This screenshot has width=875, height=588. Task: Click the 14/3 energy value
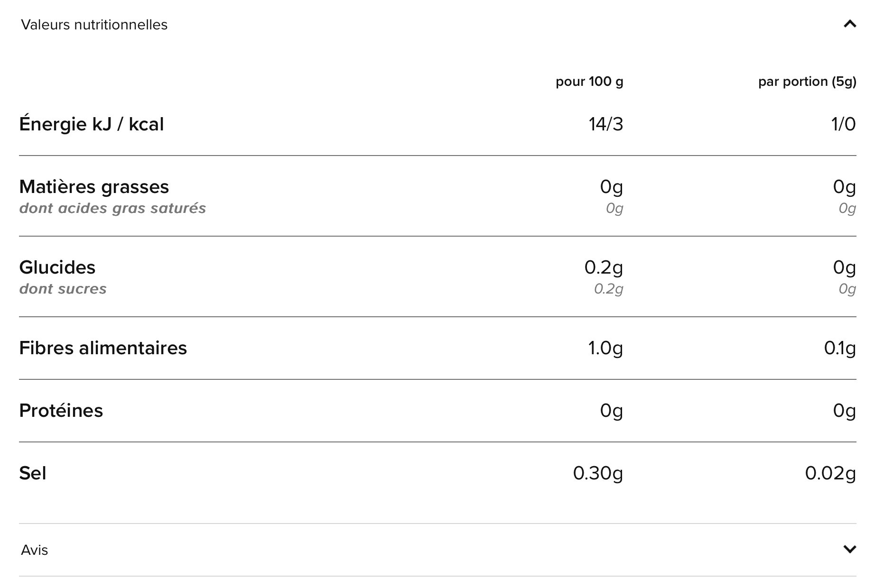click(x=606, y=124)
